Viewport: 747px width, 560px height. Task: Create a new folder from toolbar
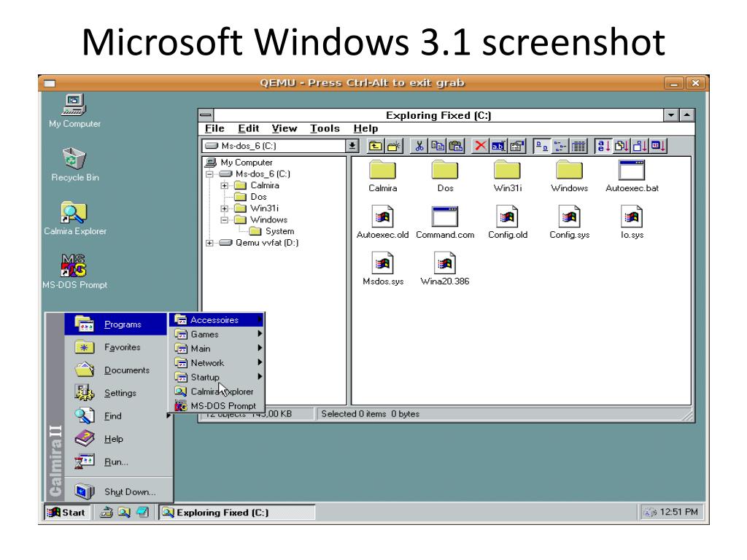click(393, 146)
